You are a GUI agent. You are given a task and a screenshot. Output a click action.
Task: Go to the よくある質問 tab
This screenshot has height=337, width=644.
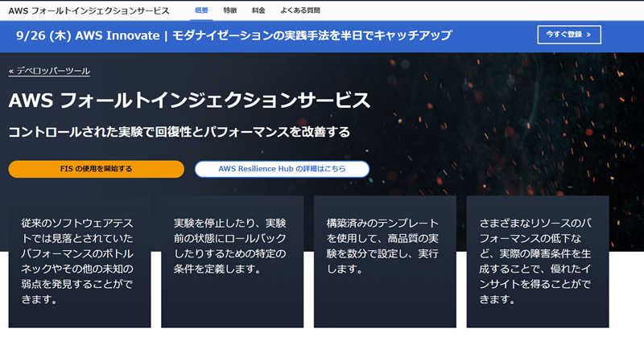click(x=299, y=10)
